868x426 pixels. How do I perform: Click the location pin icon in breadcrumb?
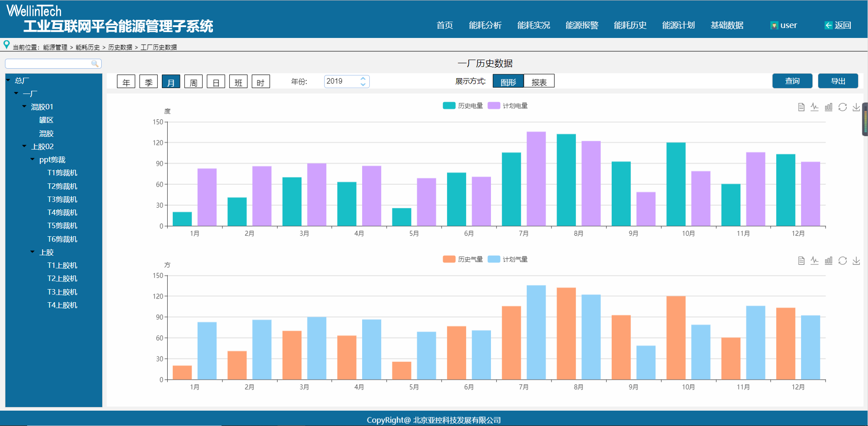(6, 45)
